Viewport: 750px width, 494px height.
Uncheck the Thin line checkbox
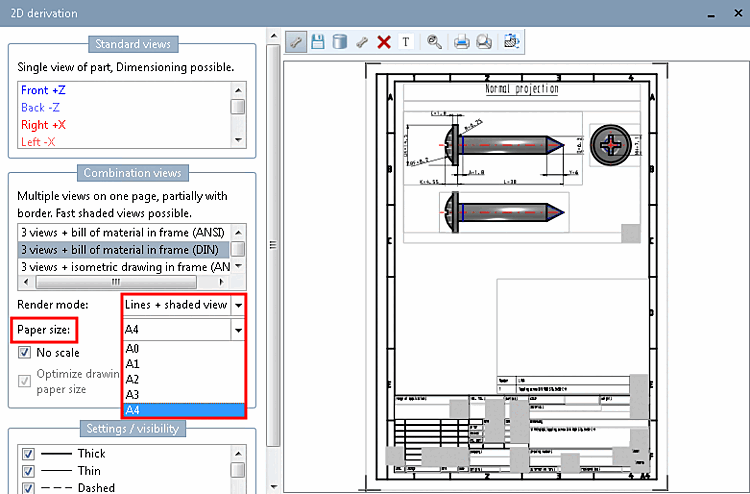point(28,471)
